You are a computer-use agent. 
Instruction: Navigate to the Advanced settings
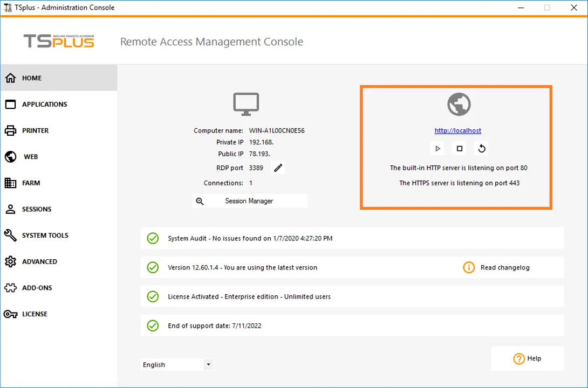pos(39,262)
